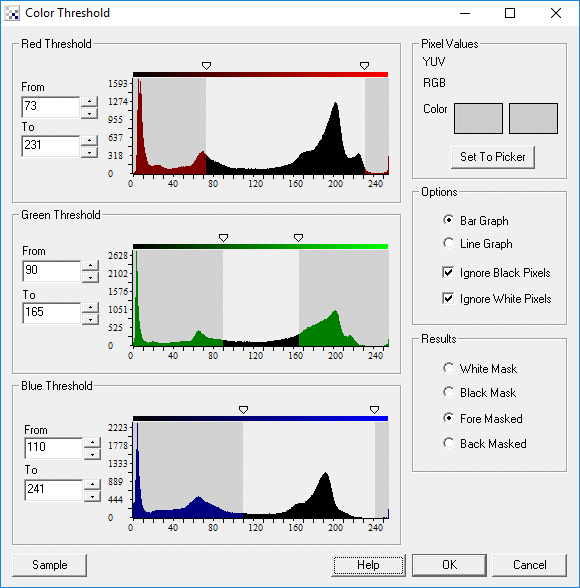Toggle Ignore White Pixels checkbox
580x588 pixels.
(x=448, y=298)
